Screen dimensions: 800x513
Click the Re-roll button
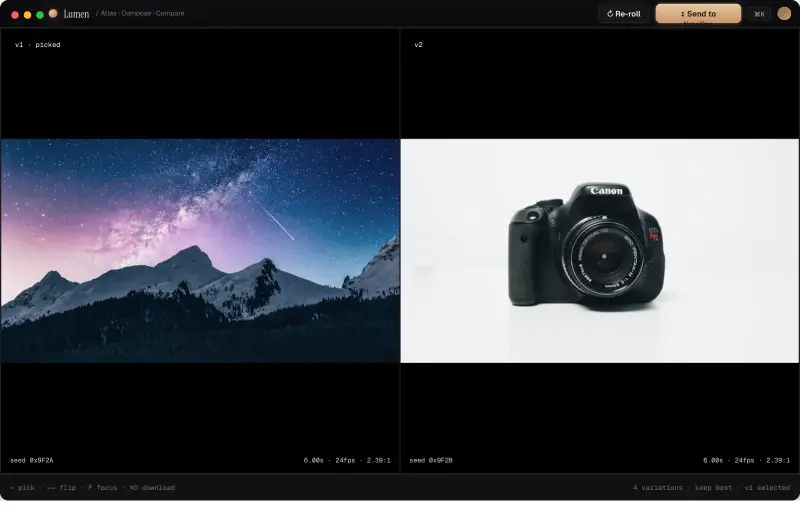(x=623, y=14)
